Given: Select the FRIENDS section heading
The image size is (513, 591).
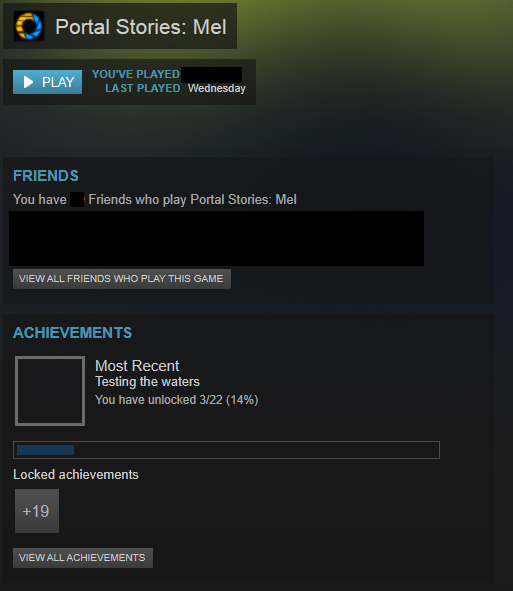Looking at the screenshot, I should pyautogui.click(x=46, y=176).
